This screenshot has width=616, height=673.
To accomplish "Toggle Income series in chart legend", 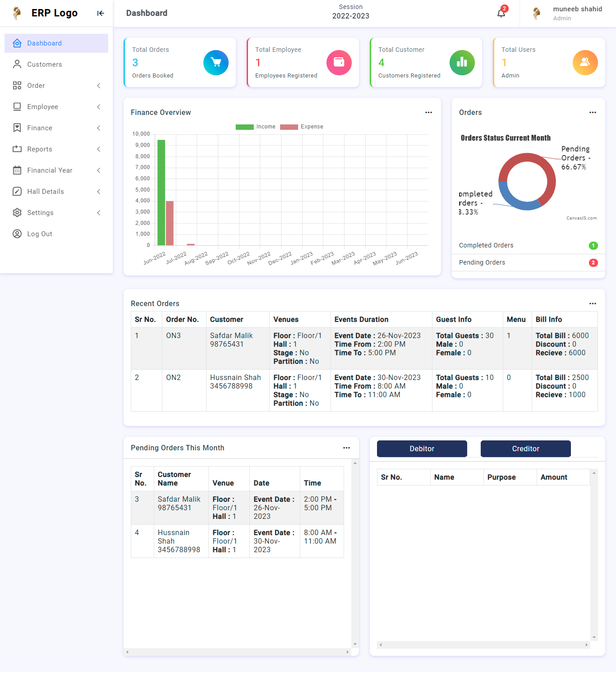I will click(x=256, y=127).
